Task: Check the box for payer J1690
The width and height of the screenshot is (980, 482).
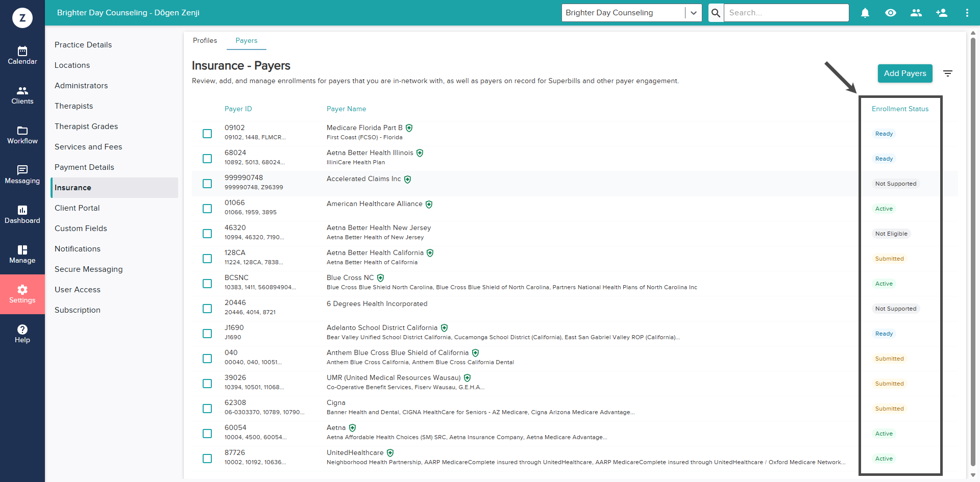Action: coord(207,334)
